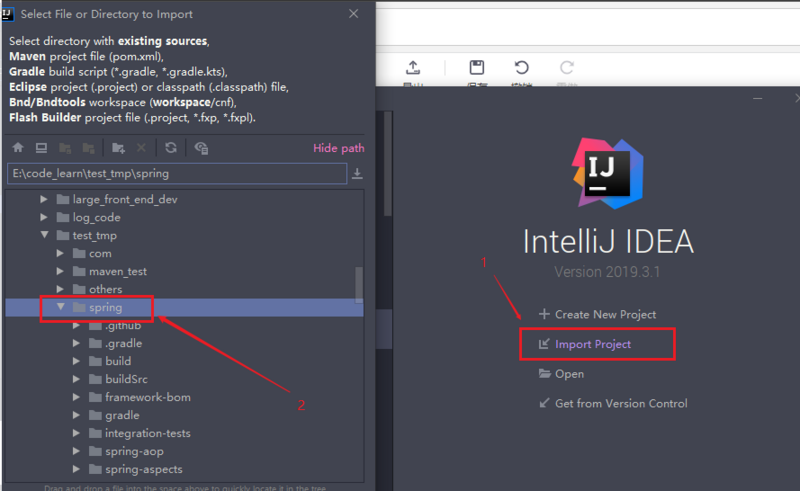Click the file tree vertical scrollbar thumb

(359, 285)
